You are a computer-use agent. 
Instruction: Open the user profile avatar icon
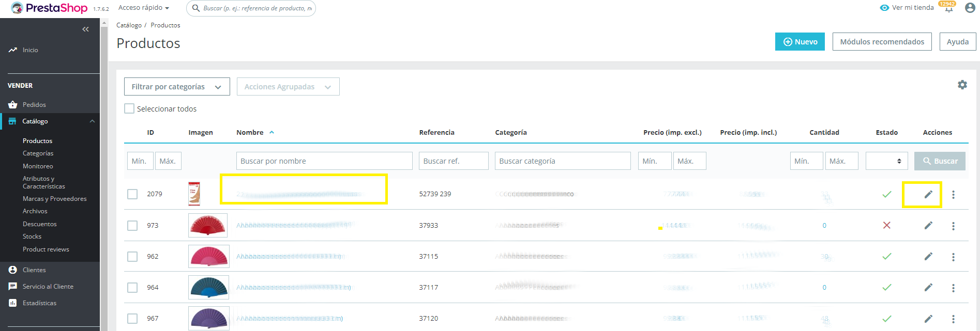pyautogui.click(x=970, y=8)
